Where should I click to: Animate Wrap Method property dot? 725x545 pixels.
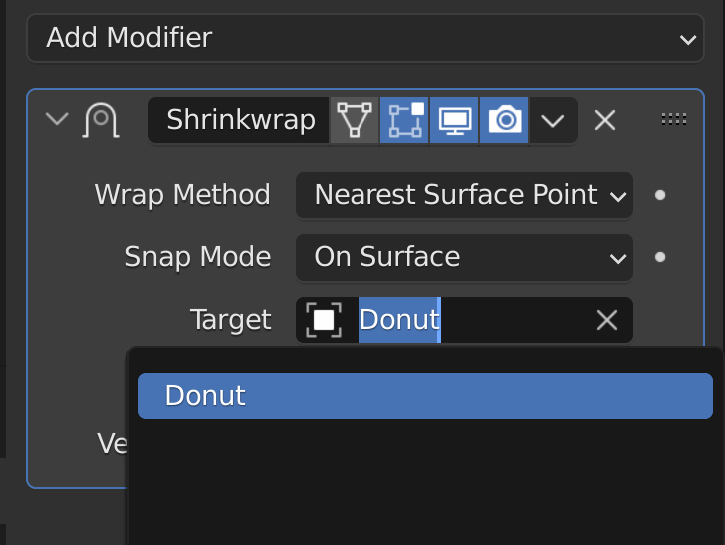660,195
